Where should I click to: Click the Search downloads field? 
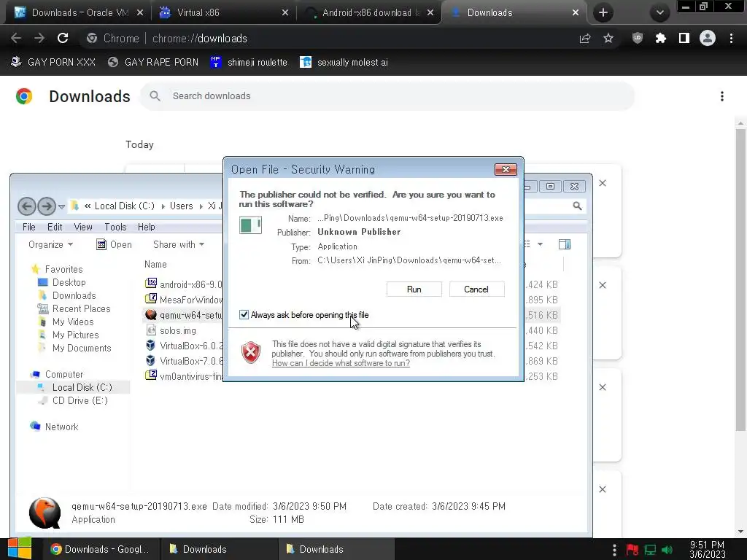(x=387, y=96)
